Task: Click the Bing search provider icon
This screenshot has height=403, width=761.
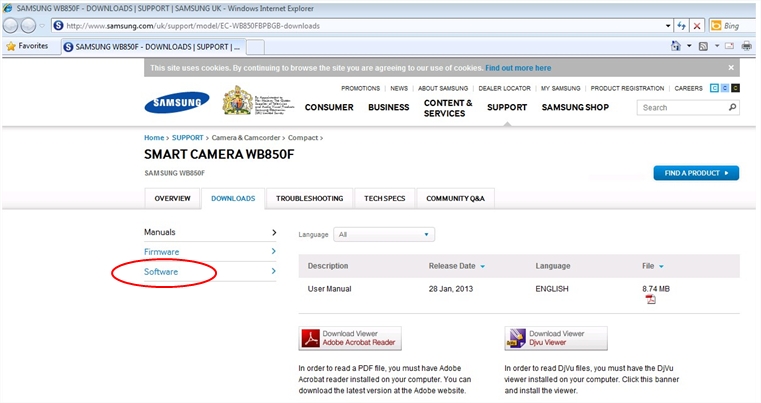Action: tap(716, 26)
